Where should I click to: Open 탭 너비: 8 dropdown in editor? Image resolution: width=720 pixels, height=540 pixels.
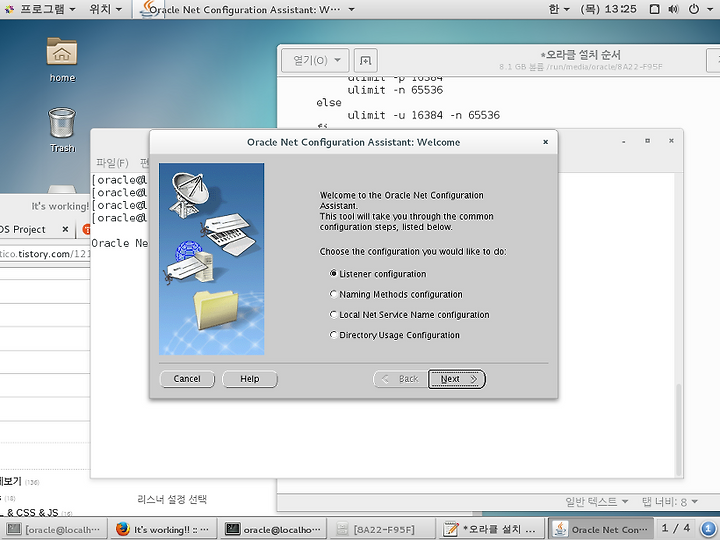(x=670, y=501)
